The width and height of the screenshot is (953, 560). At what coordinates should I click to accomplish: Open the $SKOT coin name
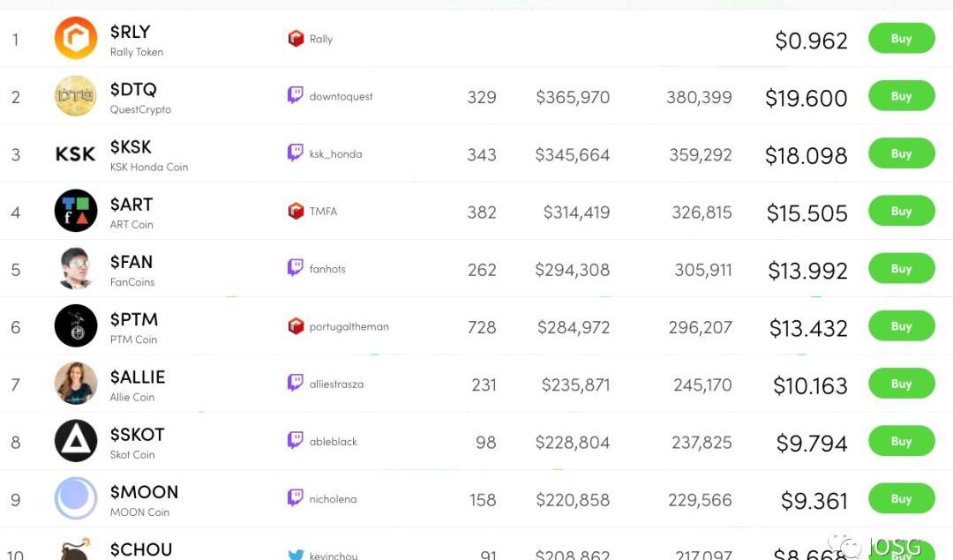click(x=138, y=435)
